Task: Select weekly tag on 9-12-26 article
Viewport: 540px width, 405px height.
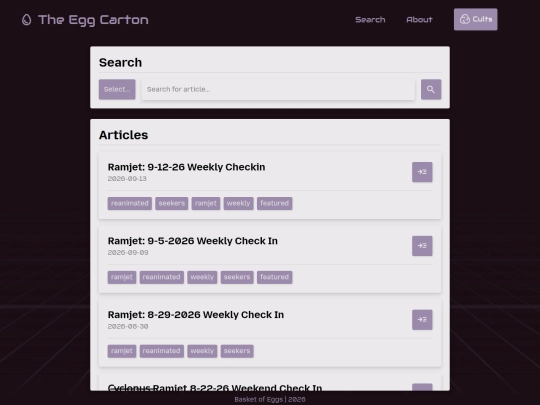Action: (238, 204)
